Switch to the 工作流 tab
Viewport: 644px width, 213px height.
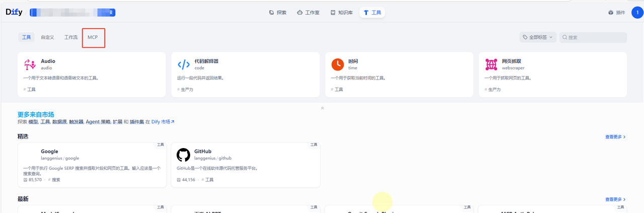coord(71,37)
